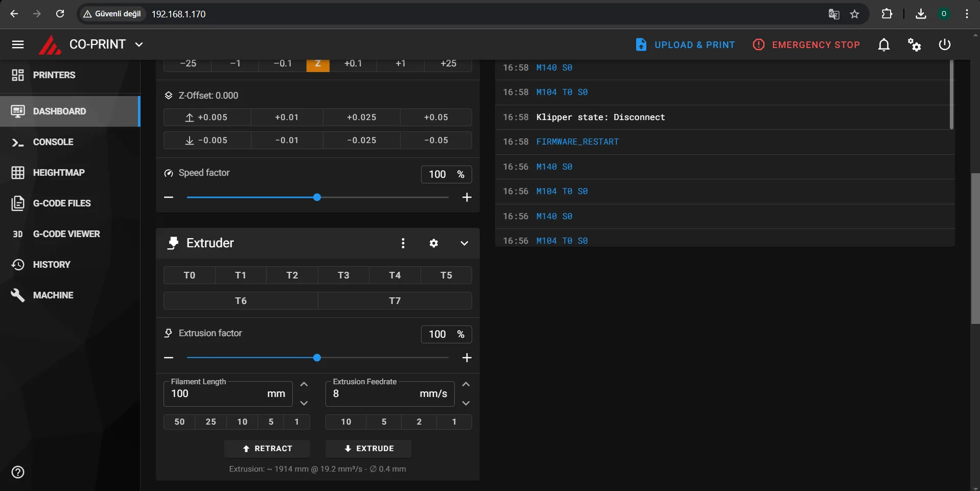Select tool T7
980x491 pixels.
point(395,301)
